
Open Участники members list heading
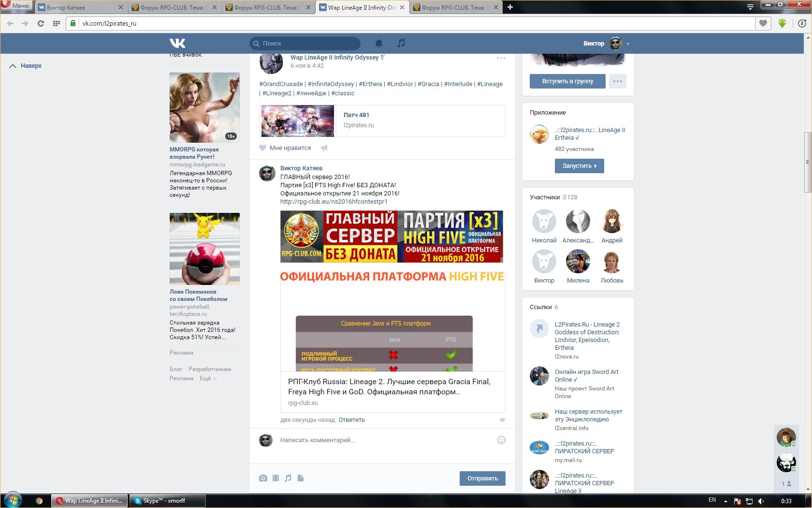click(545, 197)
